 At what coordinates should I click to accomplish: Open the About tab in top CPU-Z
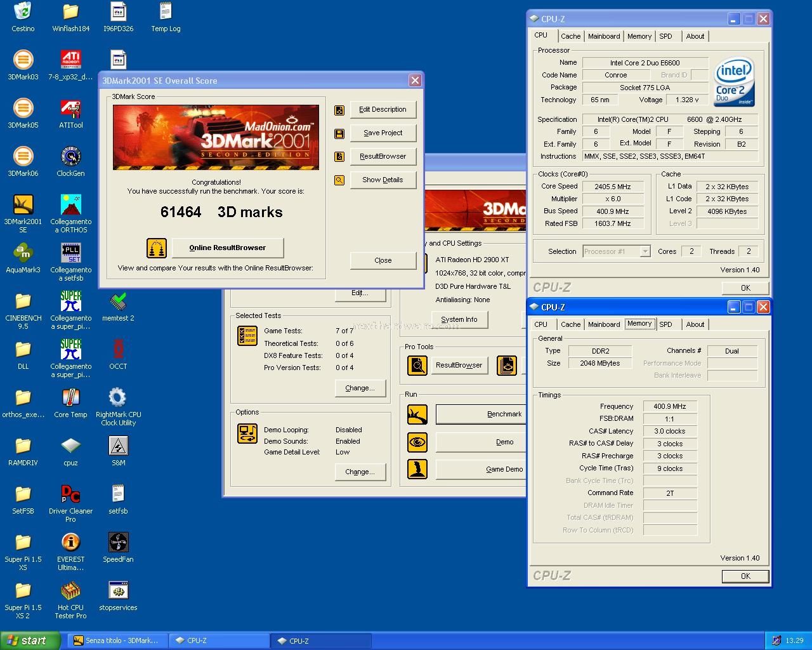695,36
